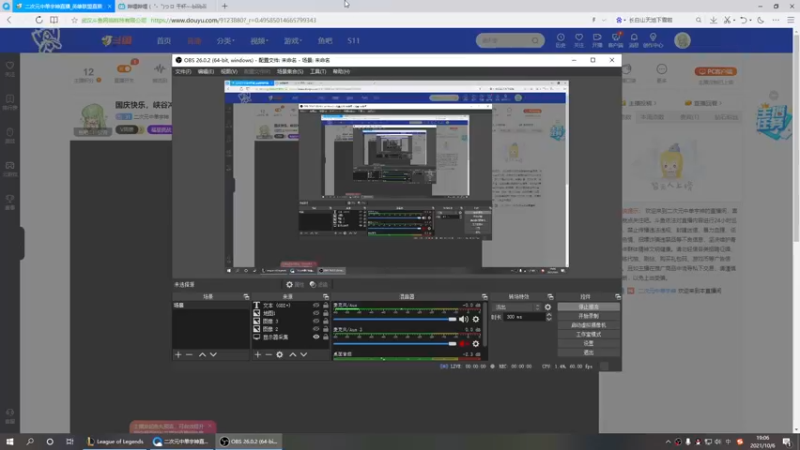Screen dimensions: 800x450
Task: Click 启动虚拟摄像机 virtual camera button
Action: pyautogui.click(x=588, y=325)
